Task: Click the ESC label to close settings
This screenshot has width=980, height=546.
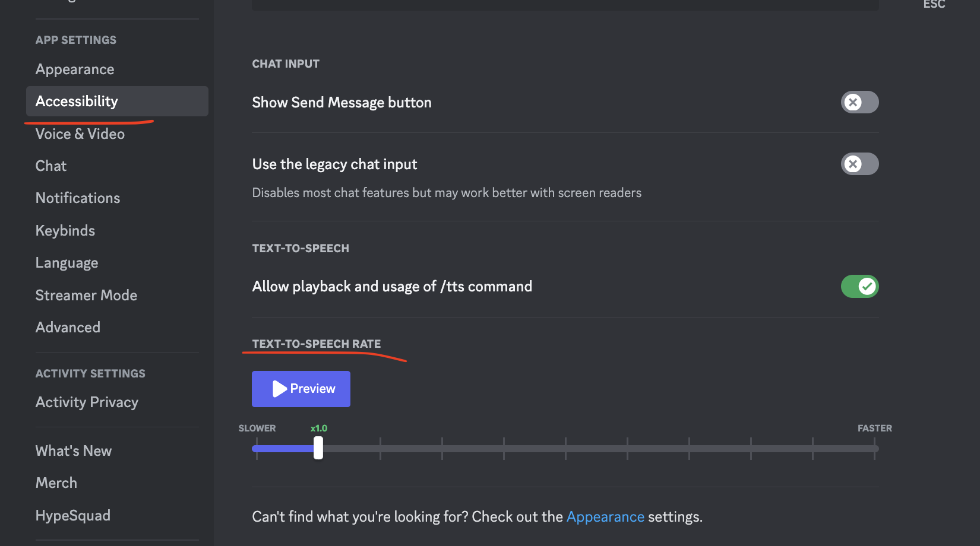Action: click(934, 5)
